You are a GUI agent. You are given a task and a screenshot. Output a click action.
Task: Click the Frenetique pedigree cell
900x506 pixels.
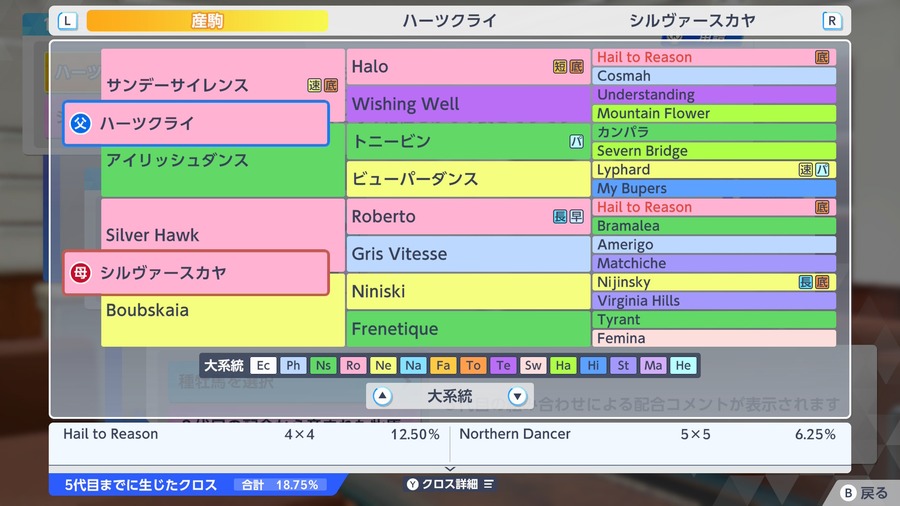tap(468, 329)
